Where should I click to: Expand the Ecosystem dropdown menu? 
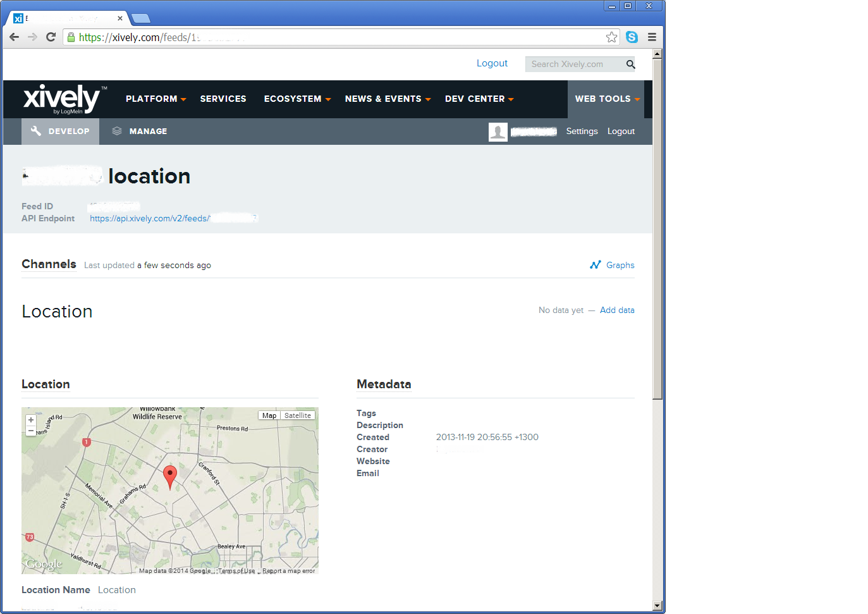[x=297, y=99]
